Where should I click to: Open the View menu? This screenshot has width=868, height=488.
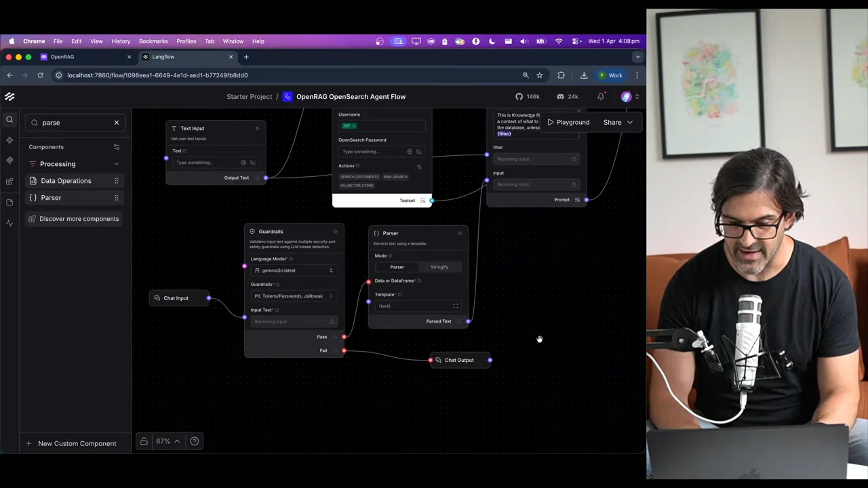click(96, 41)
